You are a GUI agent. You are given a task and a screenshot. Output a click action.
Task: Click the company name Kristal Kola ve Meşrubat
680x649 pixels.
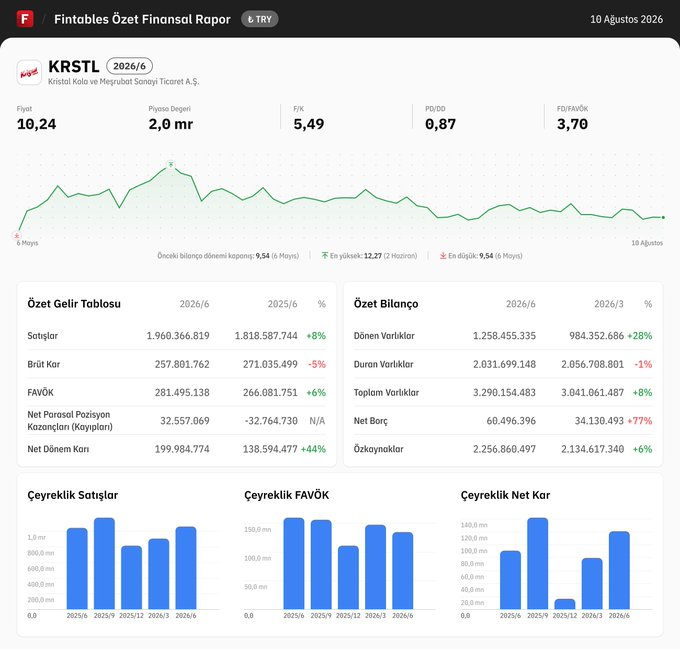click(124, 82)
